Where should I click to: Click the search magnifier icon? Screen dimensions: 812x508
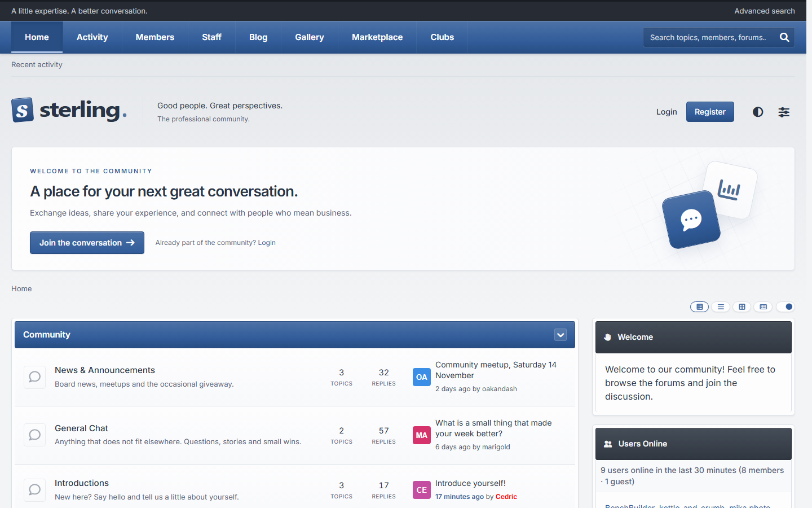(x=784, y=37)
